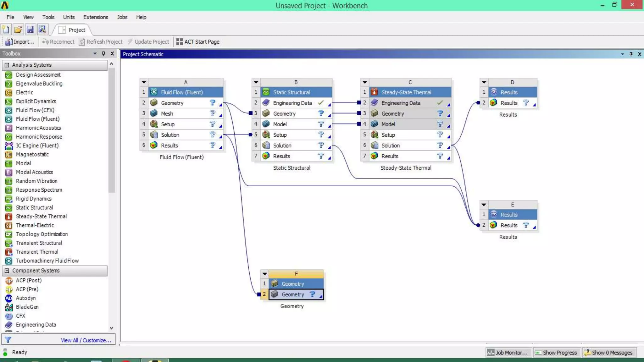
Task: Select the Fluid Flow (Fluent) toolbox system
Action: click(37, 119)
